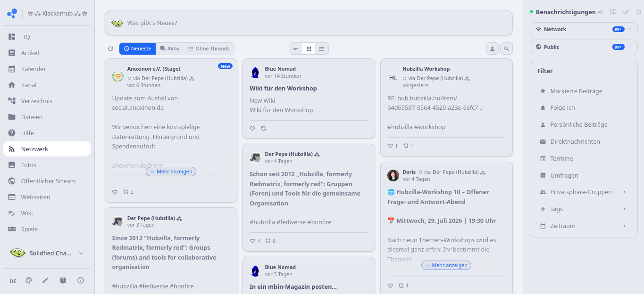Click the notifications comment-bubble icon

point(613,12)
